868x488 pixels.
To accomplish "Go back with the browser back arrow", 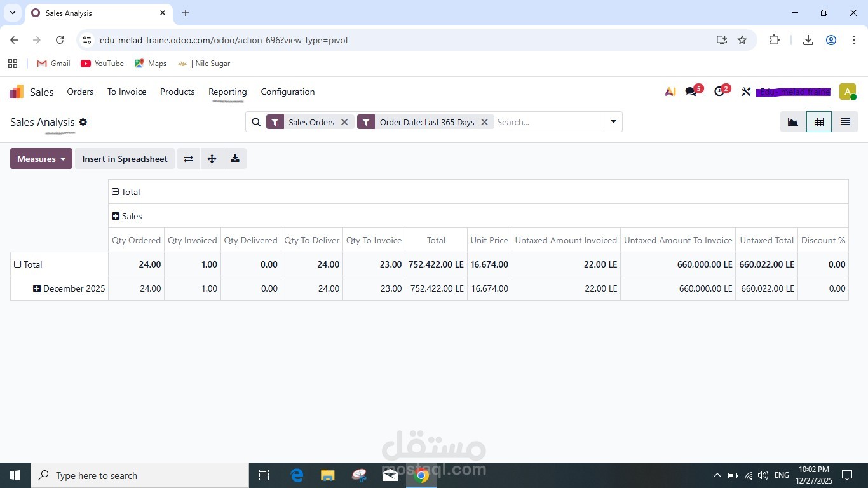I will coord(14,40).
